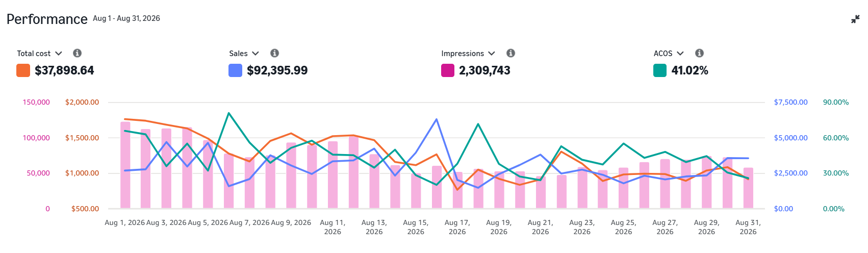Click the Aug 7, 2026 axis label

(x=249, y=223)
